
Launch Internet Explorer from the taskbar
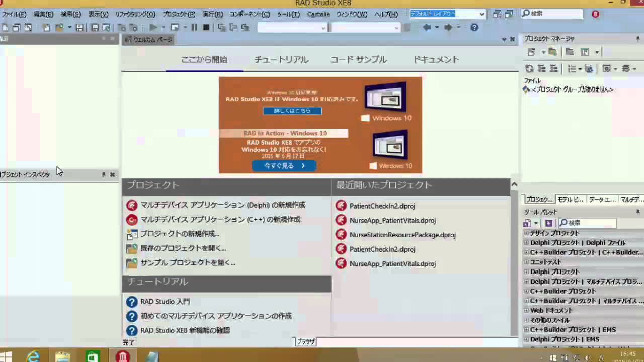click(x=34, y=356)
